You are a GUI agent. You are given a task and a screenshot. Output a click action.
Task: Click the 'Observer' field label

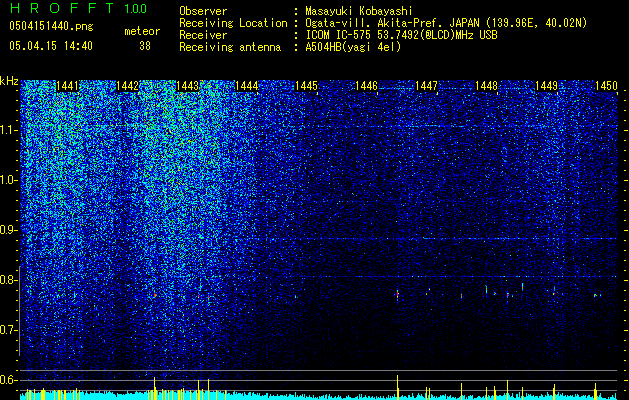203,11
